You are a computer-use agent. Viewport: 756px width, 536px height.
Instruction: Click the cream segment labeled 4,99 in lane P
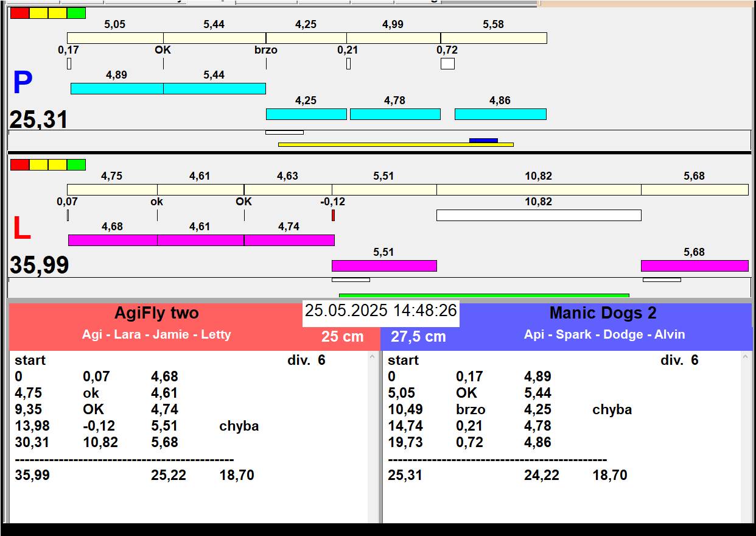coord(393,38)
